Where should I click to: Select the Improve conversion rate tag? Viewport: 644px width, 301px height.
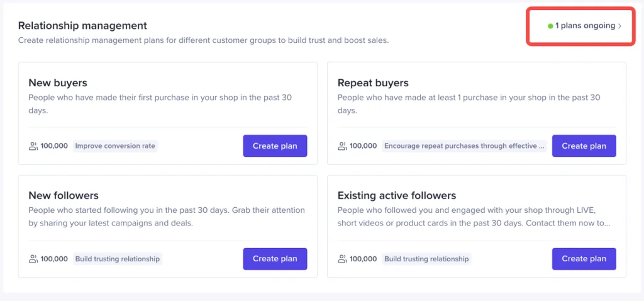click(116, 146)
